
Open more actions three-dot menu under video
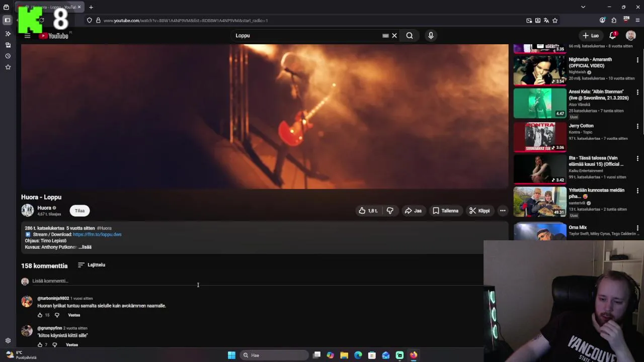coord(503,211)
